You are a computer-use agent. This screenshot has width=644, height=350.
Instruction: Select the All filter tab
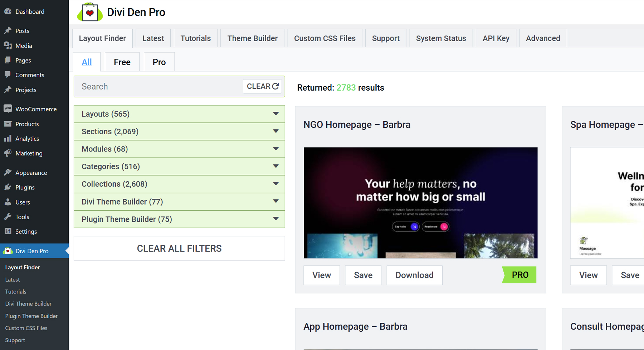[x=87, y=62]
